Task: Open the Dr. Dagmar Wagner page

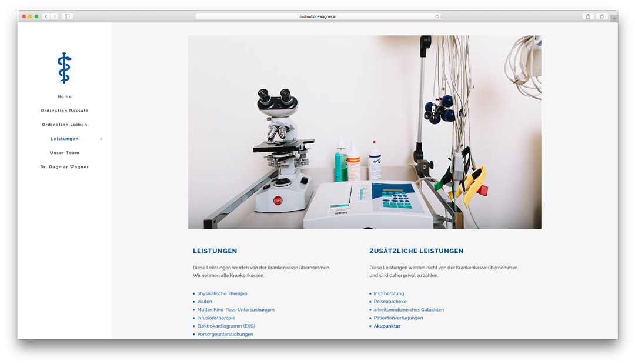Action: click(x=65, y=167)
